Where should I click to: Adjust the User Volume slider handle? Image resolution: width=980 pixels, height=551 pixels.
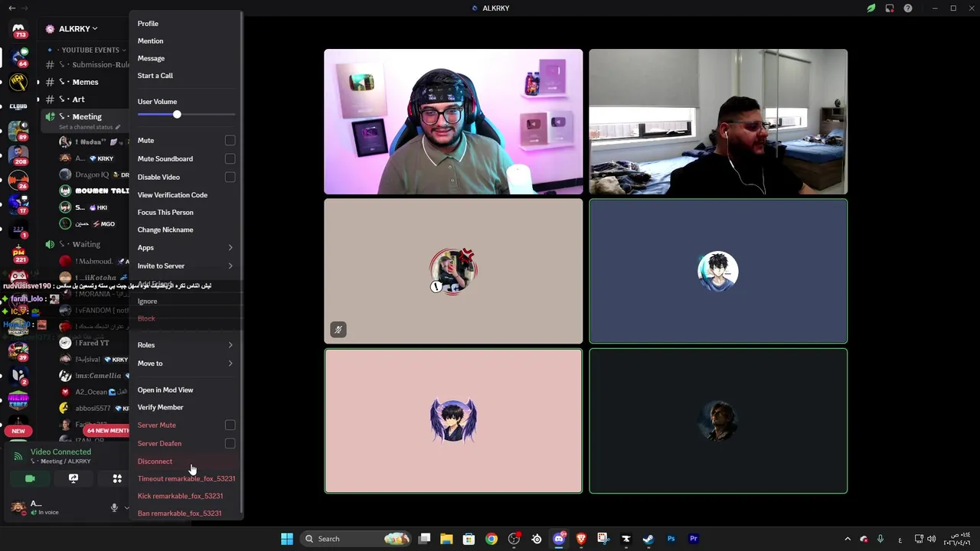point(177,115)
